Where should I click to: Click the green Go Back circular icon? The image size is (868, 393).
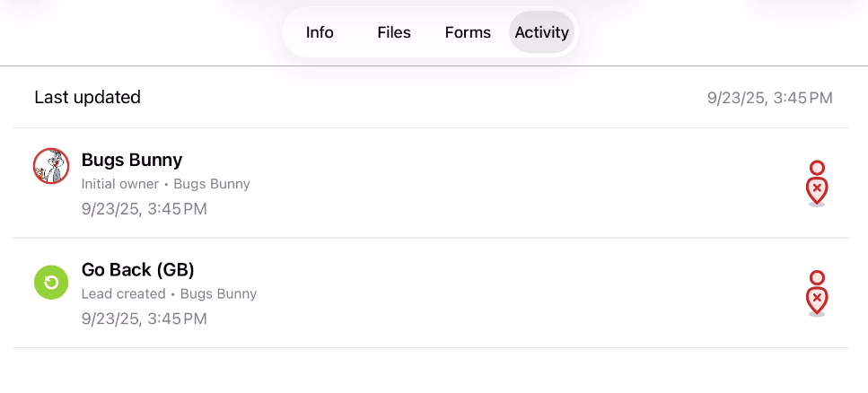pyautogui.click(x=51, y=283)
